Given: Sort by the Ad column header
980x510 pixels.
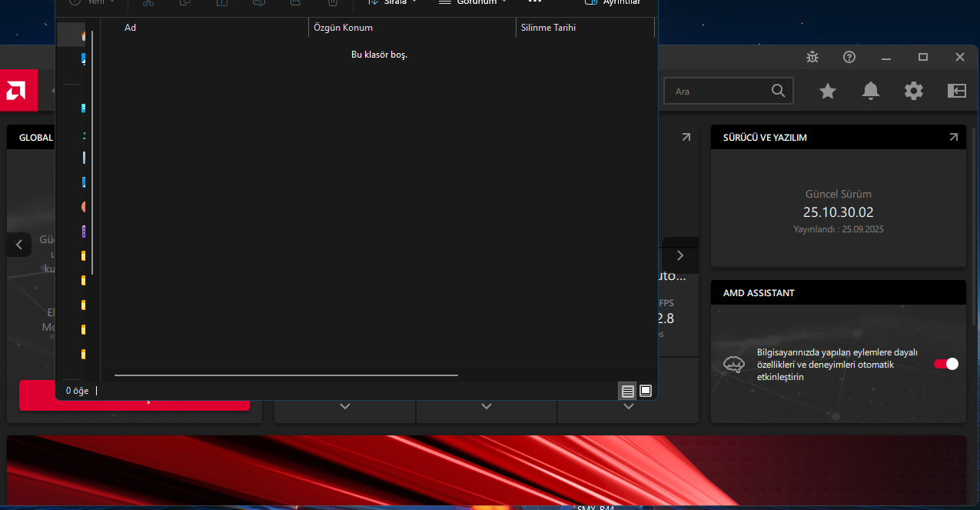Looking at the screenshot, I should click(204, 28).
